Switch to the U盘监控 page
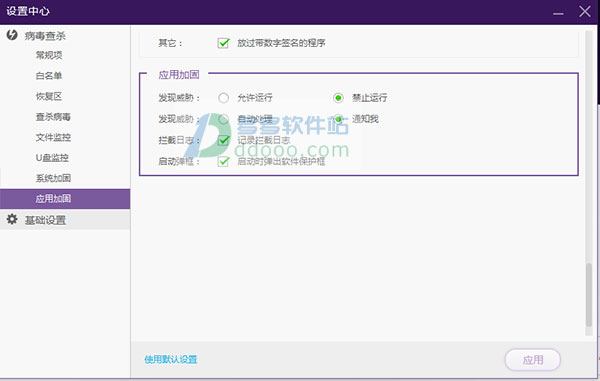Image resolution: width=600 pixels, height=381 pixels. (x=52, y=157)
